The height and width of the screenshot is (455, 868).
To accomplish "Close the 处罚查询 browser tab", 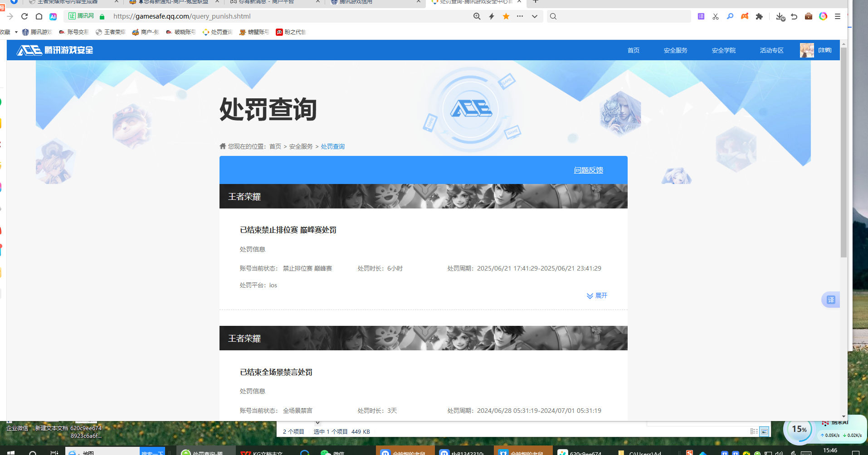I will pyautogui.click(x=519, y=2).
